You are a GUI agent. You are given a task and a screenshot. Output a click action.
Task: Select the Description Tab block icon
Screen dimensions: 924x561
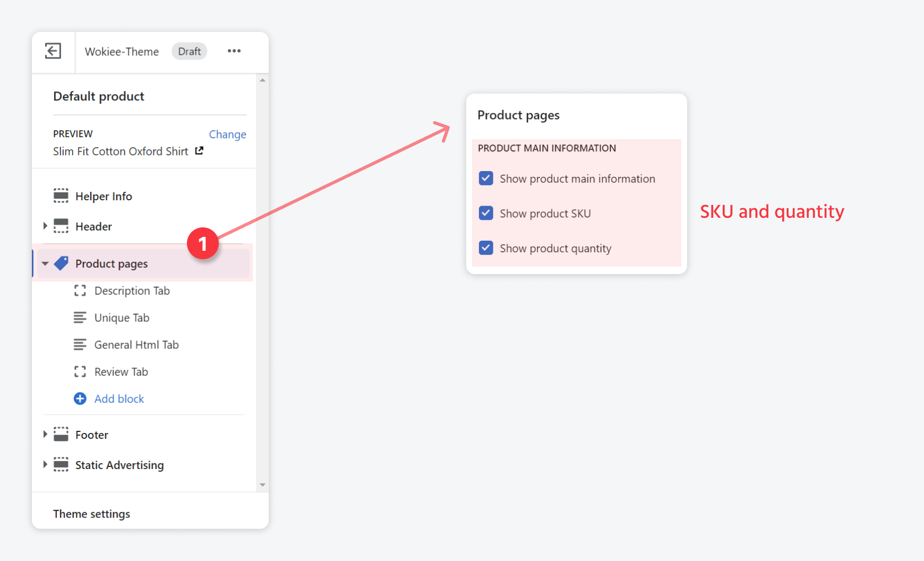pyautogui.click(x=80, y=291)
